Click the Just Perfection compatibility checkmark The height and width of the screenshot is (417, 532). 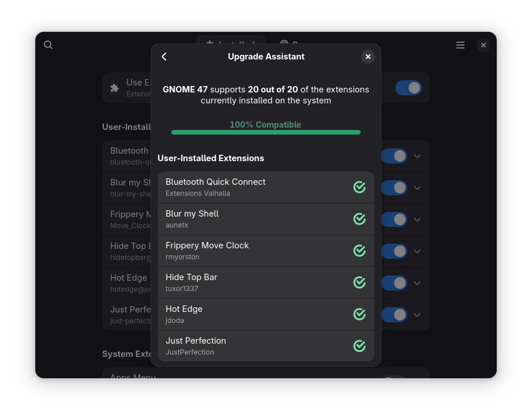point(359,346)
